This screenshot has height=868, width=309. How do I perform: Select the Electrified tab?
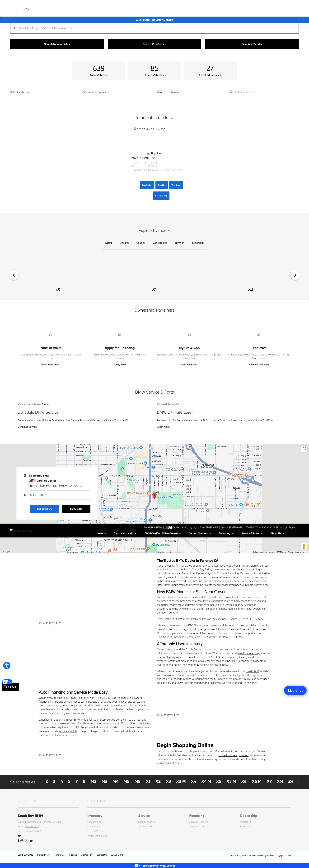click(x=198, y=243)
